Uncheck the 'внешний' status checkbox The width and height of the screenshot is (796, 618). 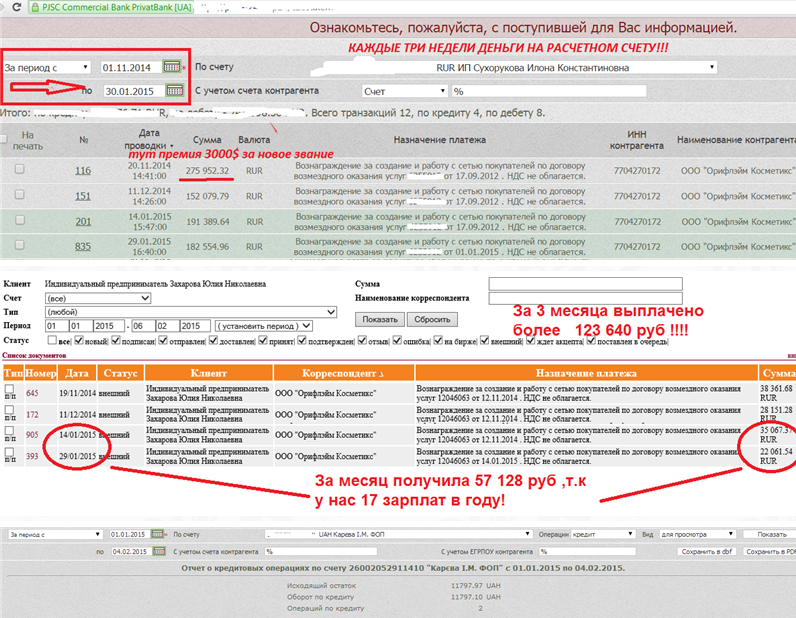(x=485, y=340)
